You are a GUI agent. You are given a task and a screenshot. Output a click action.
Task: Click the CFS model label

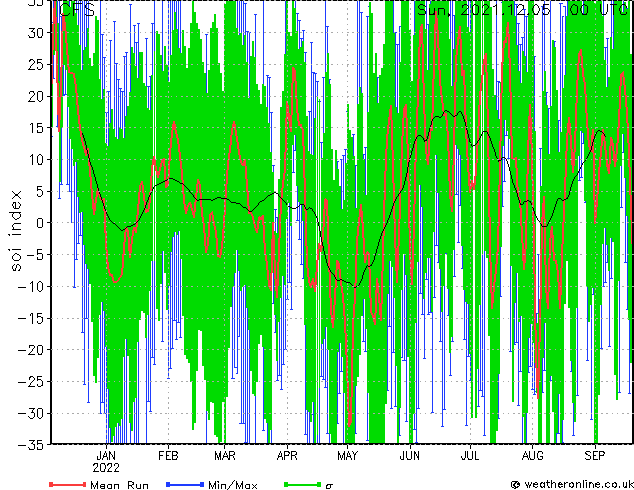(77, 10)
